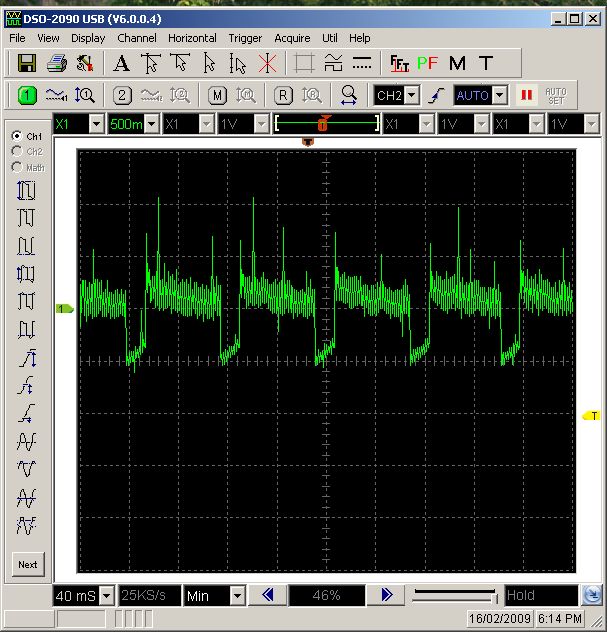Select the Ch2 radio button
Image resolution: width=607 pixels, height=632 pixels.
tap(17, 151)
